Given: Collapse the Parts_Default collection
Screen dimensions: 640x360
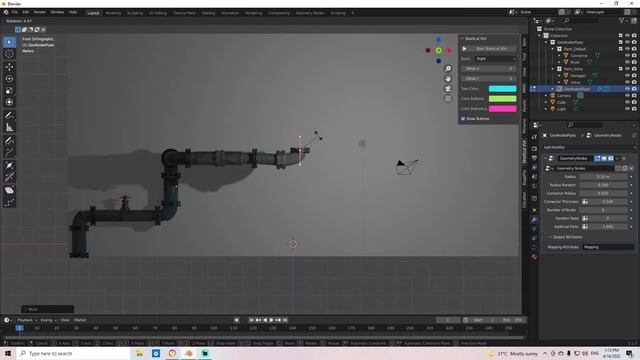Looking at the screenshot, I should point(553,49).
